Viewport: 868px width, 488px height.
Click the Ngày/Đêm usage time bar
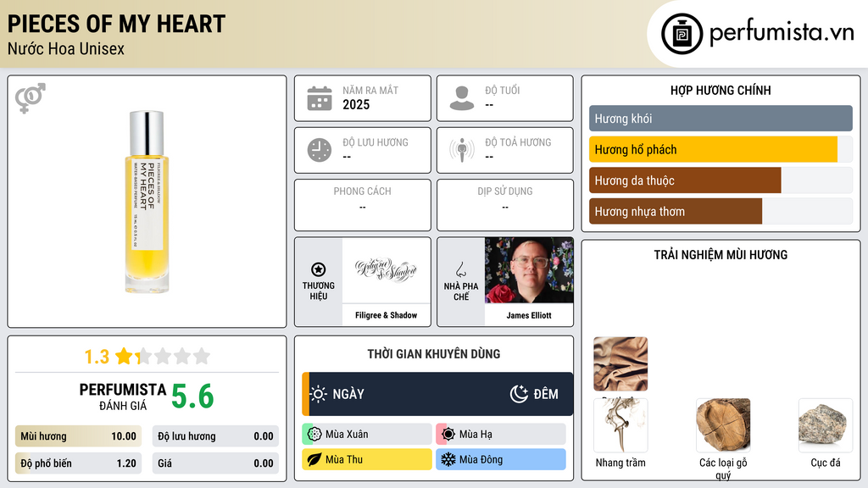pyautogui.click(x=437, y=394)
